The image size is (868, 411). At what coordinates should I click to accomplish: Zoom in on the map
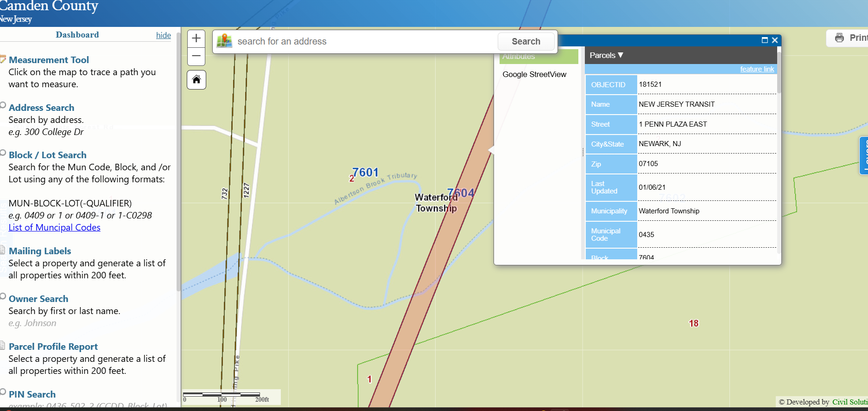point(196,39)
